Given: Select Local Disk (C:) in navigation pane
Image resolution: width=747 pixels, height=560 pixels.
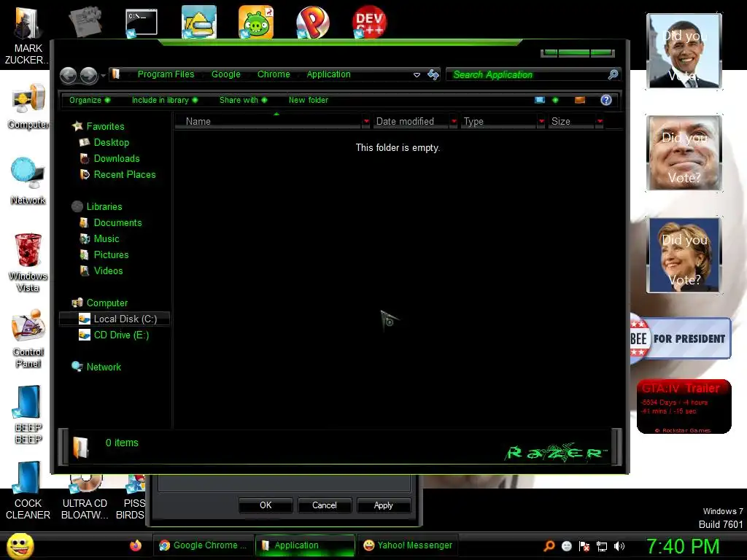Looking at the screenshot, I should [115, 319].
